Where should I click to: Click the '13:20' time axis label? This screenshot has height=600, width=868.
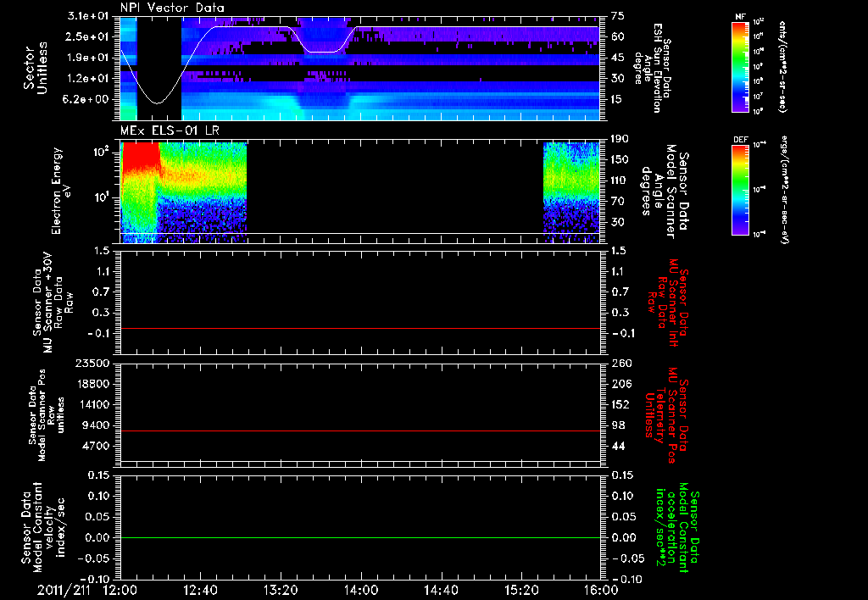[x=280, y=590]
